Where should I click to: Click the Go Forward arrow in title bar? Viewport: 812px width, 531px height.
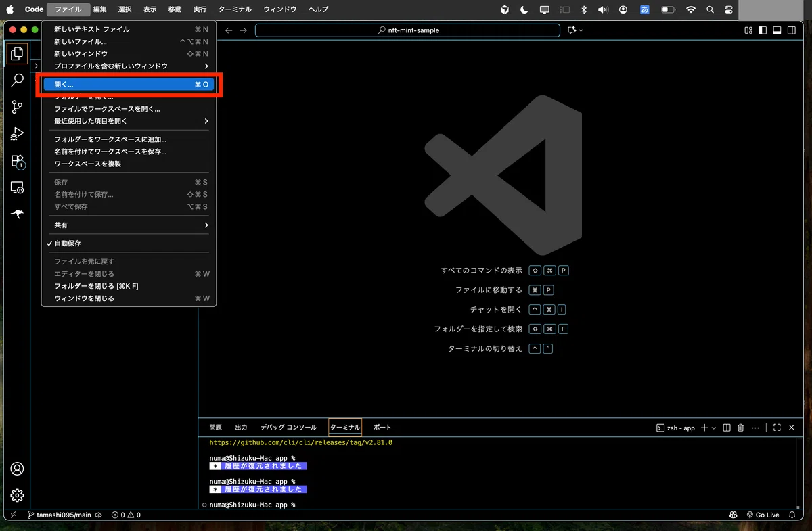[x=244, y=30]
